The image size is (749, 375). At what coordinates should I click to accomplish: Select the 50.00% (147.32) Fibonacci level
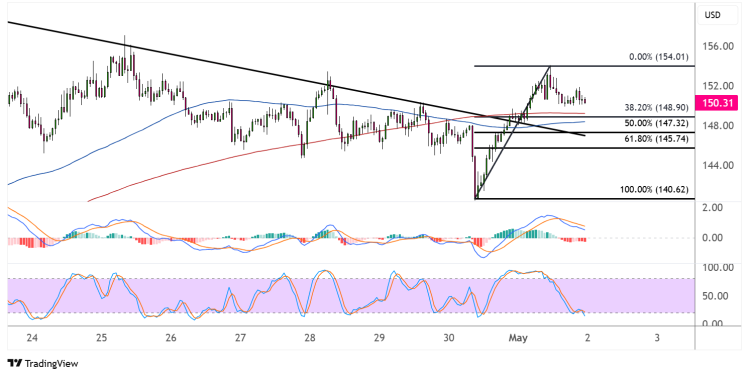click(656, 123)
